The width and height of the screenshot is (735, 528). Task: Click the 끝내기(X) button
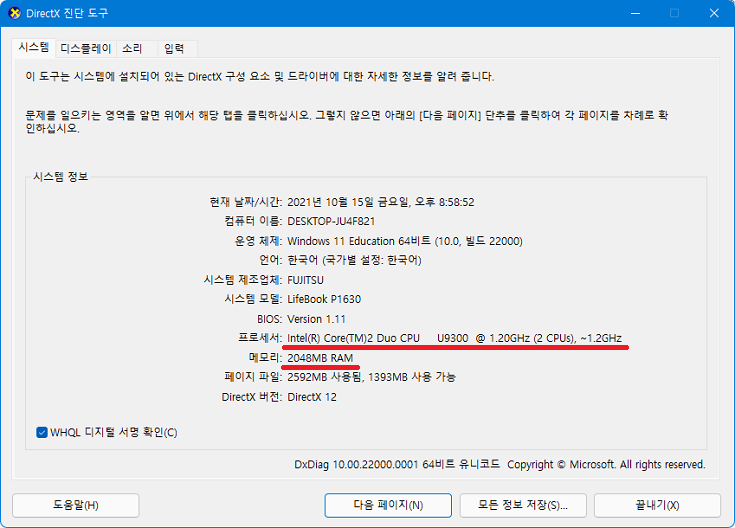pos(657,505)
